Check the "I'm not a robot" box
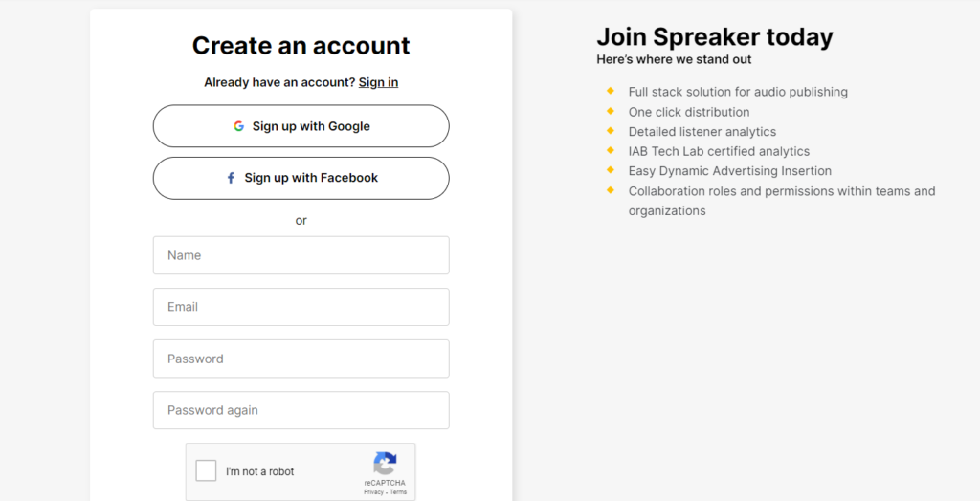Viewport: 980px width, 501px height. 206,471
